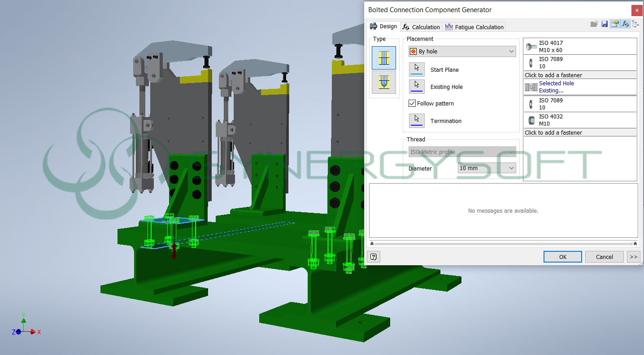Select the through-all connection type icon

coord(383,58)
